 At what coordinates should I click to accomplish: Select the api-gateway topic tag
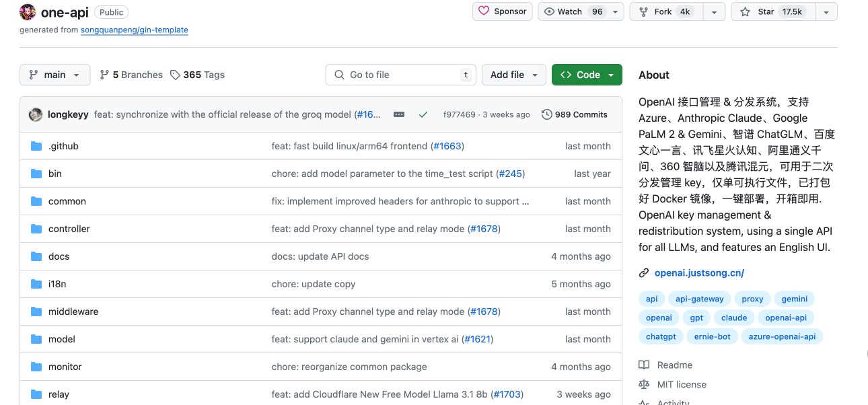[700, 299]
